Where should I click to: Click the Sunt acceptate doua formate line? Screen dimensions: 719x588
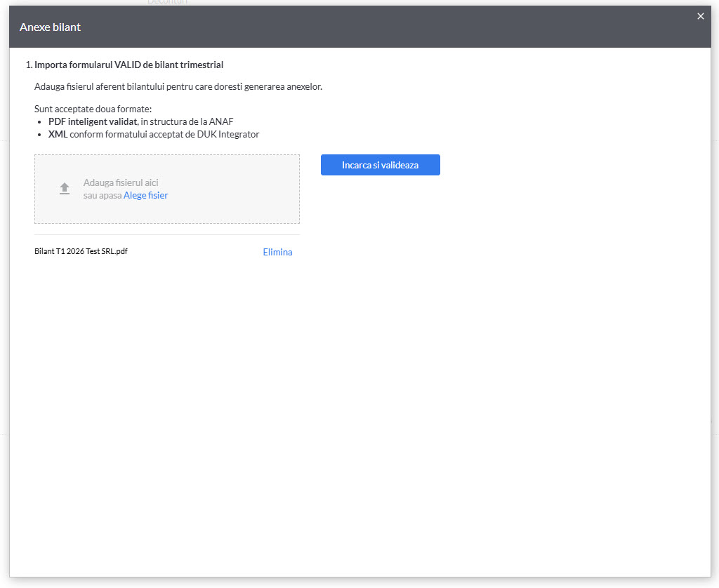93,109
